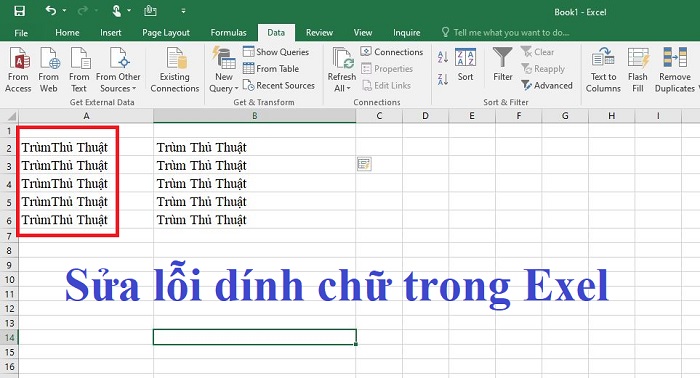Toggle the Filter funnel button
Image resolution: width=700 pixels, height=378 pixels.
coord(503,65)
